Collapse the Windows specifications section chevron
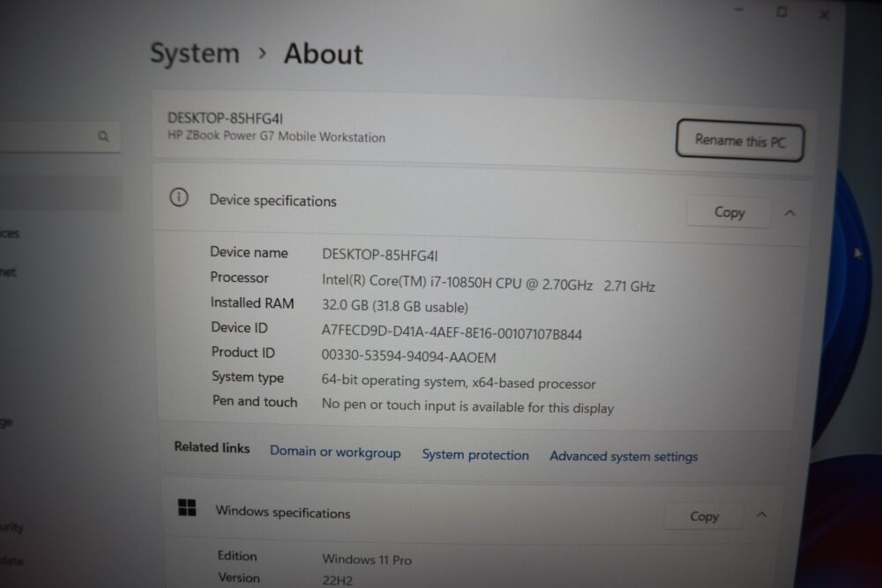882x588 pixels. [x=762, y=514]
